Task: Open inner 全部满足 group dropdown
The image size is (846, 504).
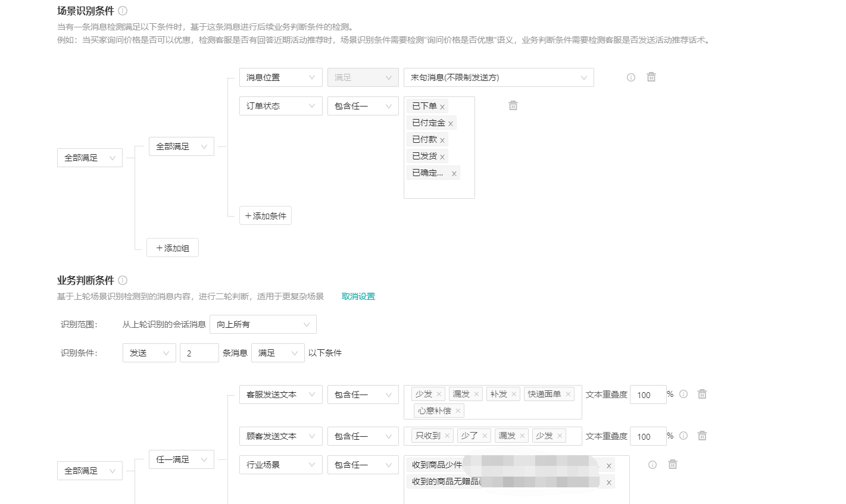Action: [x=181, y=146]
